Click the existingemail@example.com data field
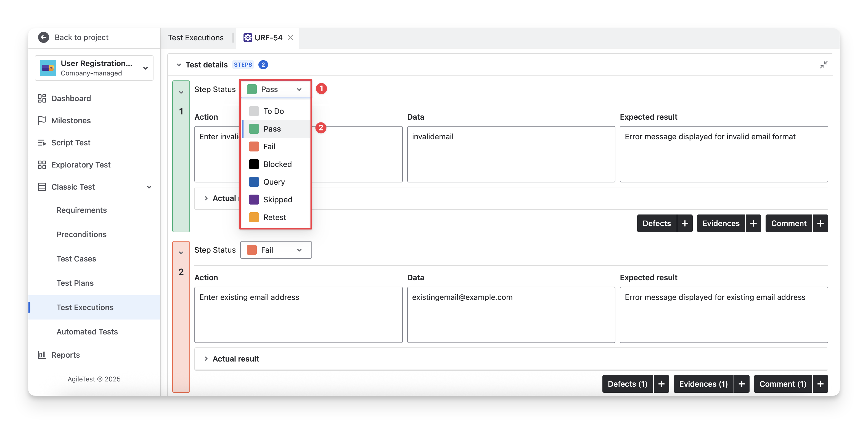 click(x=511, y=314)
